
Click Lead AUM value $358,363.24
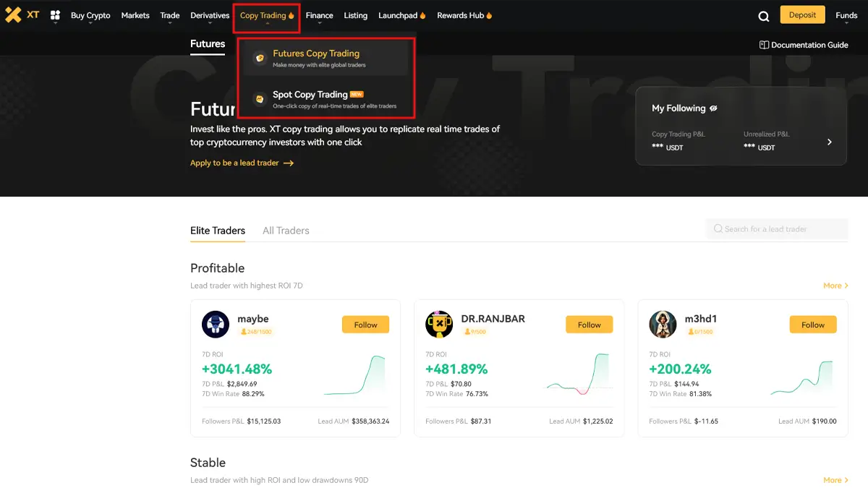[x=370, y=421]
